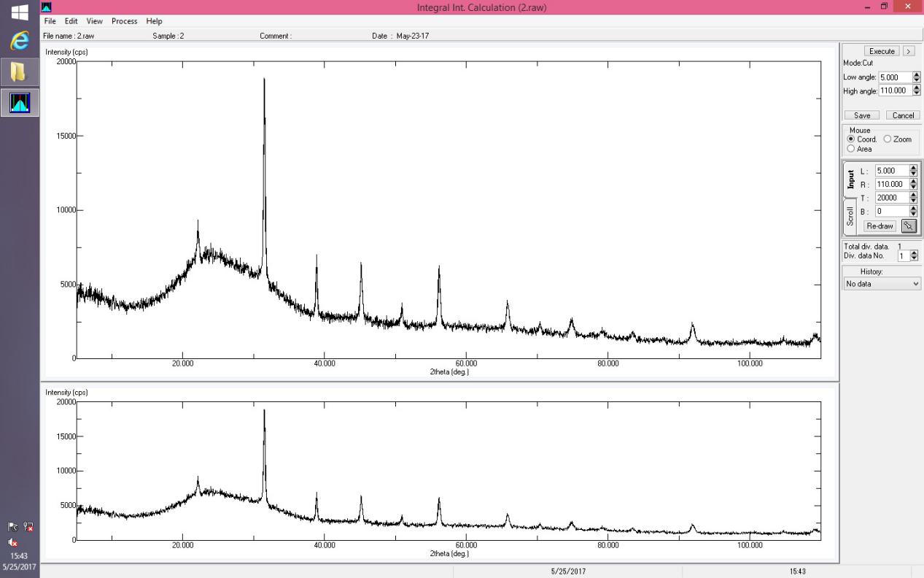Open Internet Explorer from the taskbar
The image size is (924, 578).
click(x=19, y=42)
